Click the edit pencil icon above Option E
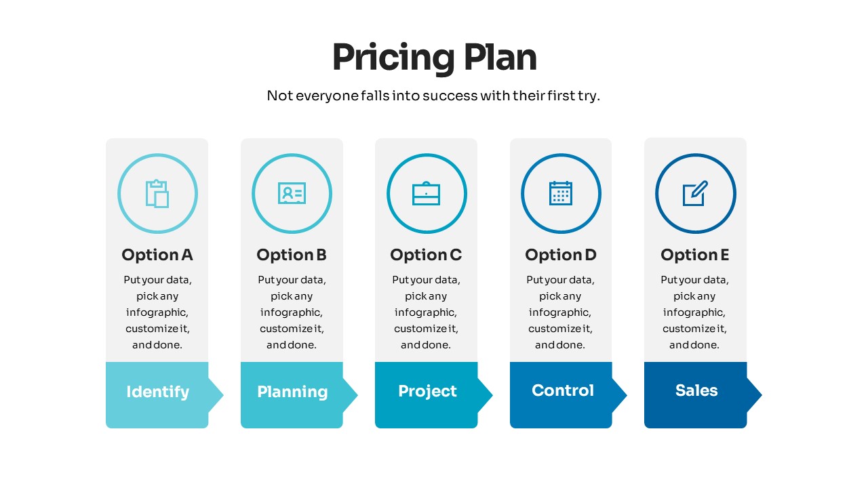Image resolution: width=868 pixels, height=488 pixels. point(695,194)
